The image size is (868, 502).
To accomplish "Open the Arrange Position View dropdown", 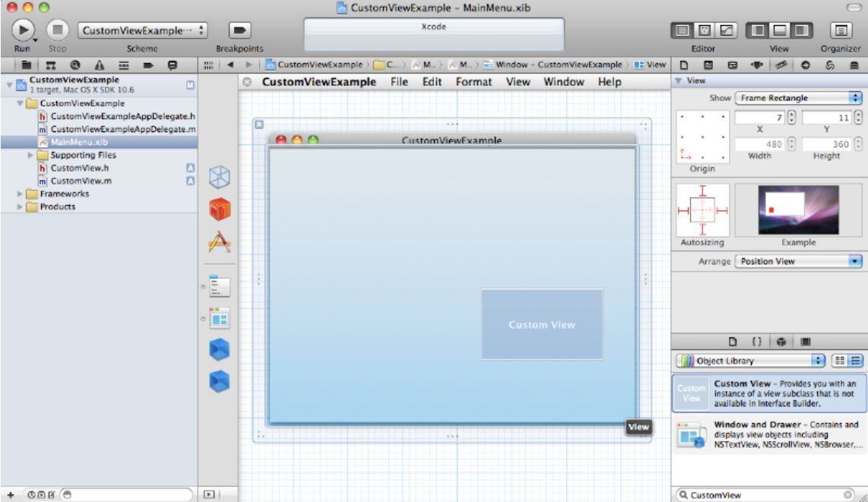I will [799, 260].
